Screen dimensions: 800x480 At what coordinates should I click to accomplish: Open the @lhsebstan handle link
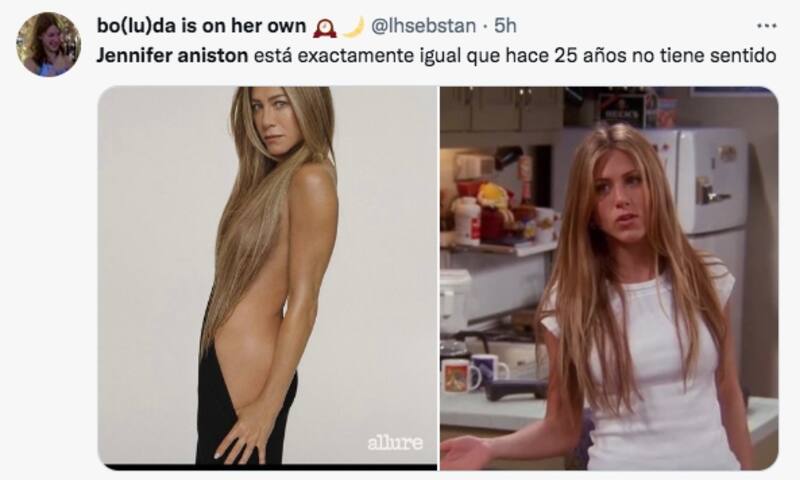tap(422, 26)
